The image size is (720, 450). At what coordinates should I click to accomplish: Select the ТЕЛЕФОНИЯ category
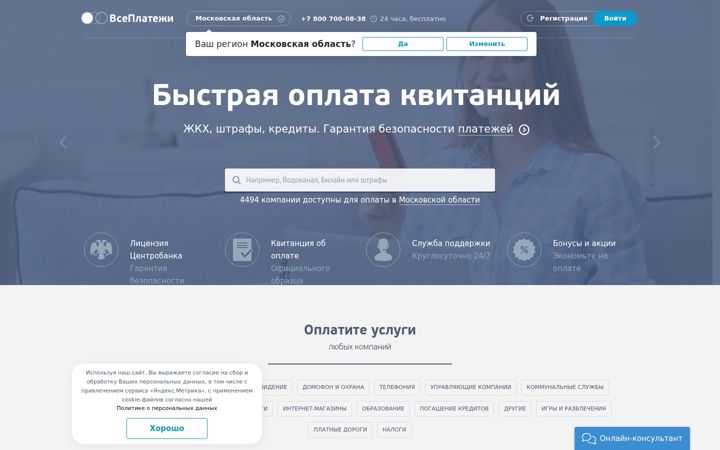397,387
